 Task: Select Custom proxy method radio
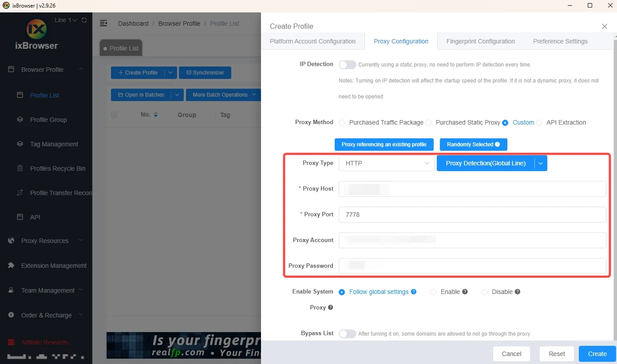(505, 123)
